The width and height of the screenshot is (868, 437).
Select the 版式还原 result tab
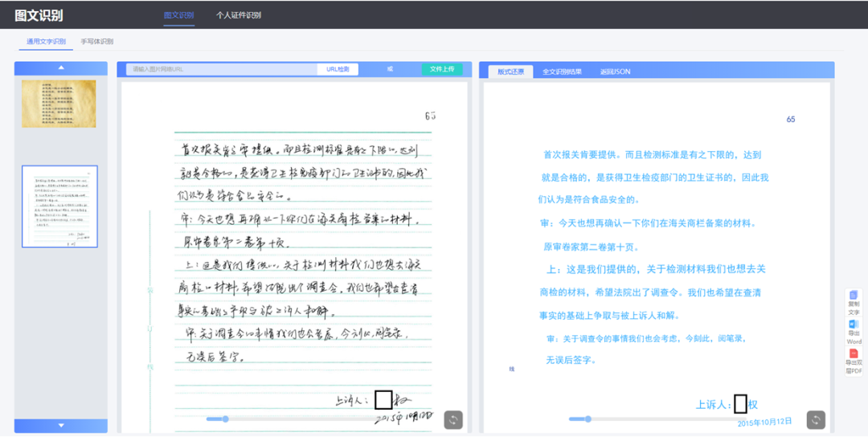(x=510, y=71)
